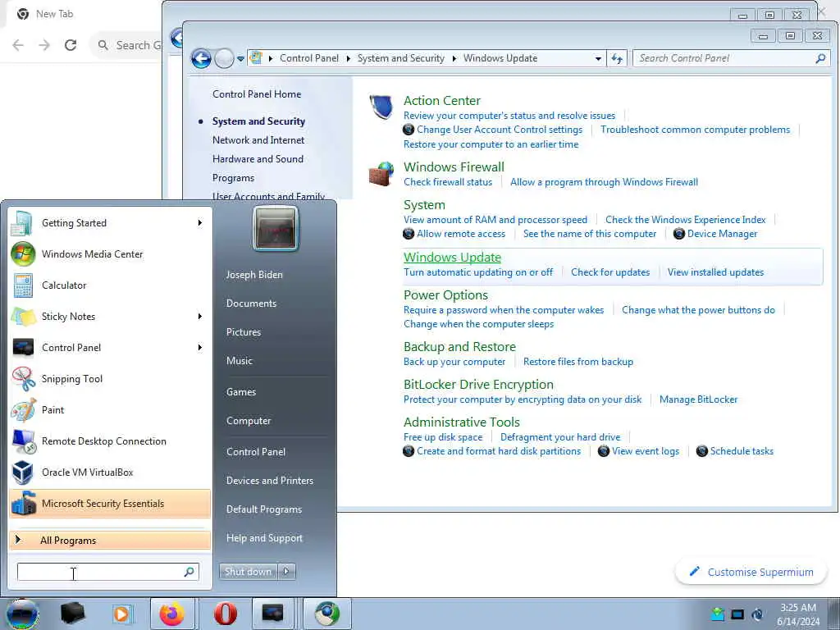
Task: Click Manage BitLocker link
Action: pos(699,399)
